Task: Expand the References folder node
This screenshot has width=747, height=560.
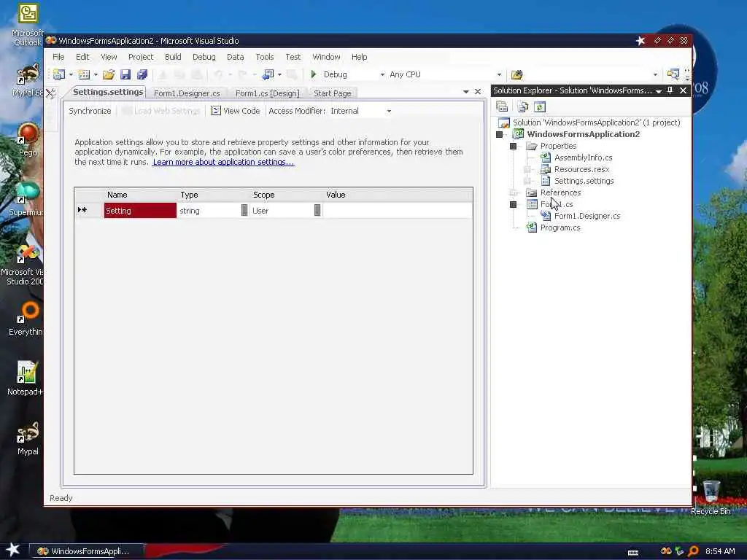Action: [513, 192]
